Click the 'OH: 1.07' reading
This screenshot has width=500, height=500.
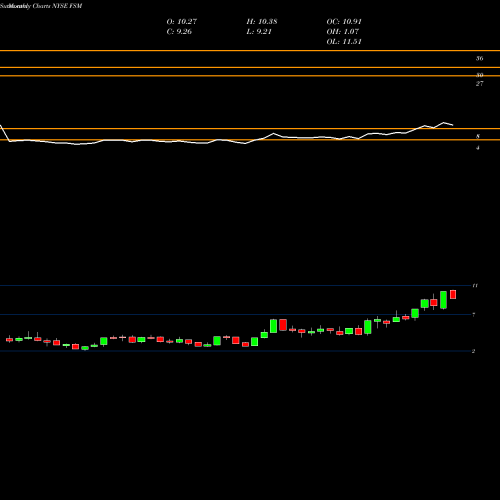[x=343, y=32]
